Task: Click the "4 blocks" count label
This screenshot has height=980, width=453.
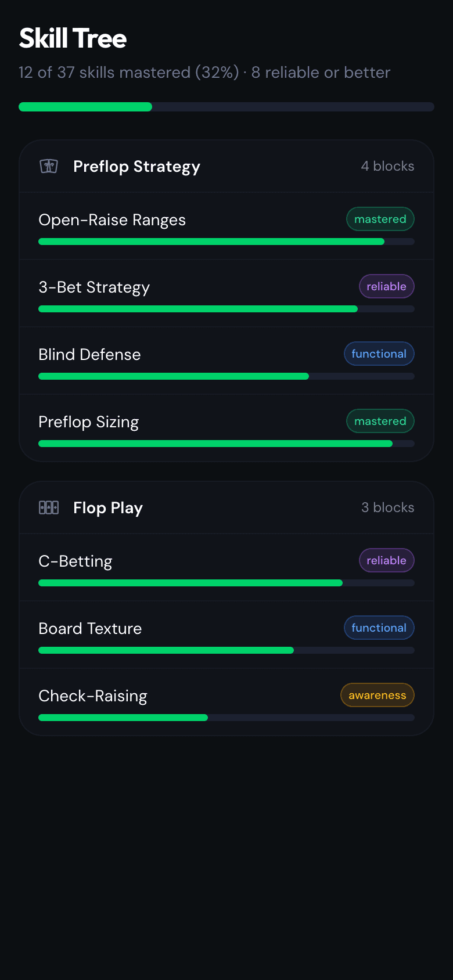Action: tap(387, 167)
